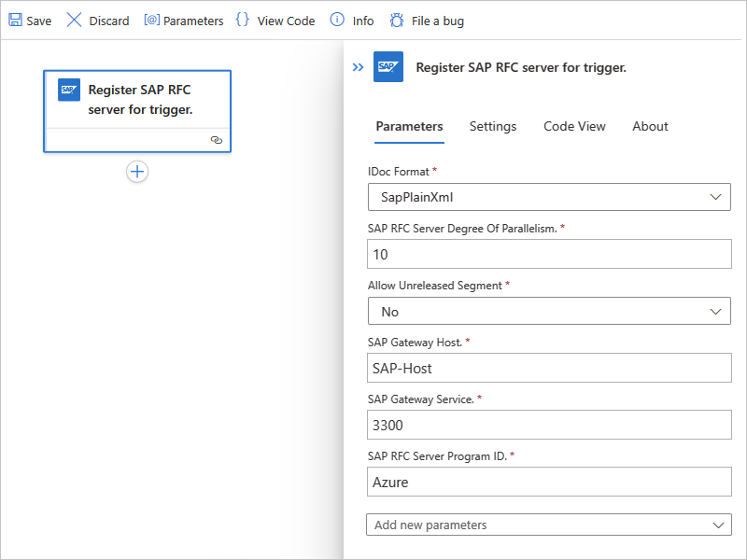
Task: Go to the About tab
Action: (x=650, y=127)
